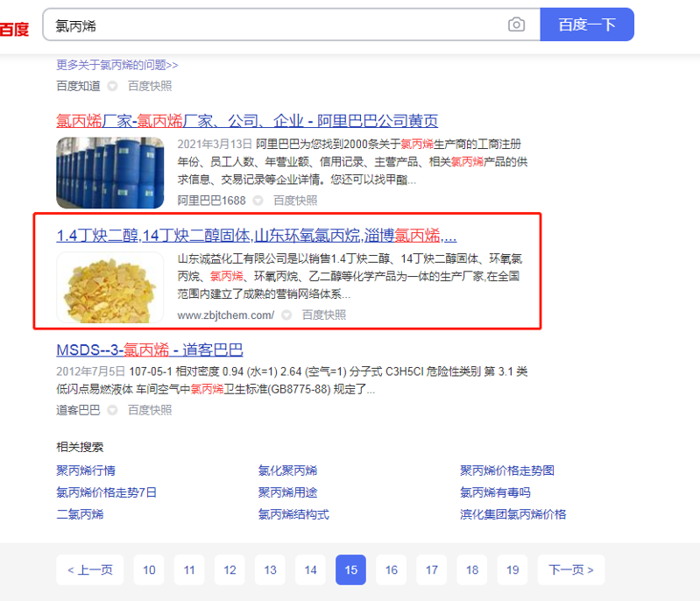Open the yellow flakes product thumbnail
The width and height of the screenshot is (700, 601).
pos(110,287)
